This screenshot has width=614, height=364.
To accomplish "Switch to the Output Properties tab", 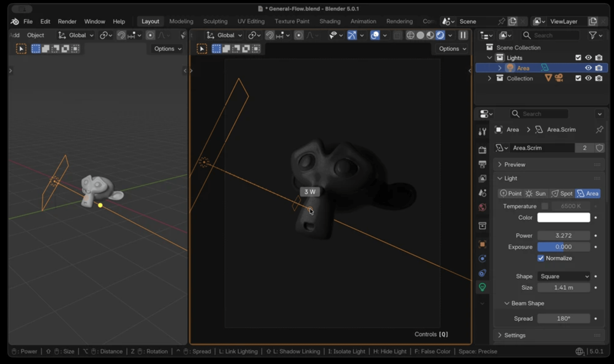I will tap(482, 164).
